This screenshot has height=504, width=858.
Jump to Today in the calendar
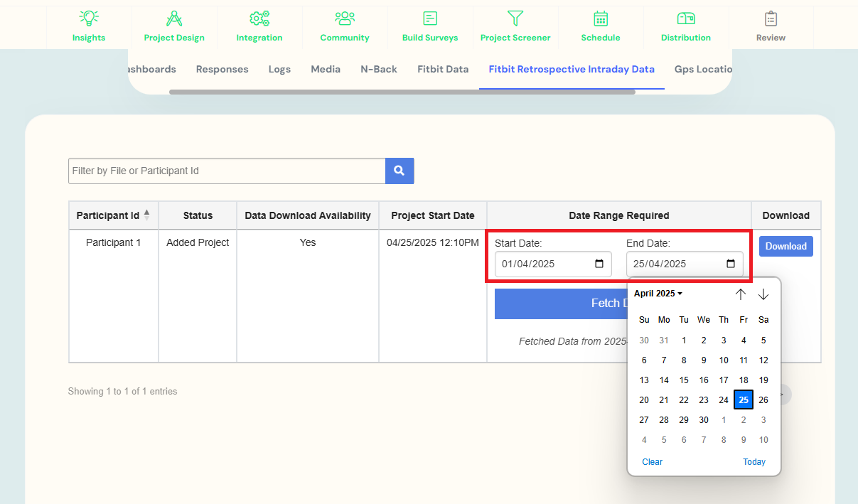coord(754,462)
